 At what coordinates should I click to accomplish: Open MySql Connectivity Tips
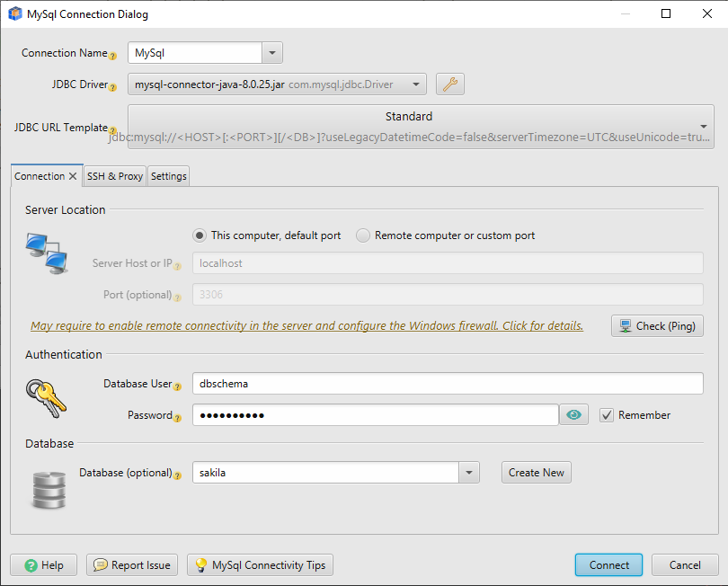pyautogui.click(x=260, y=565)
